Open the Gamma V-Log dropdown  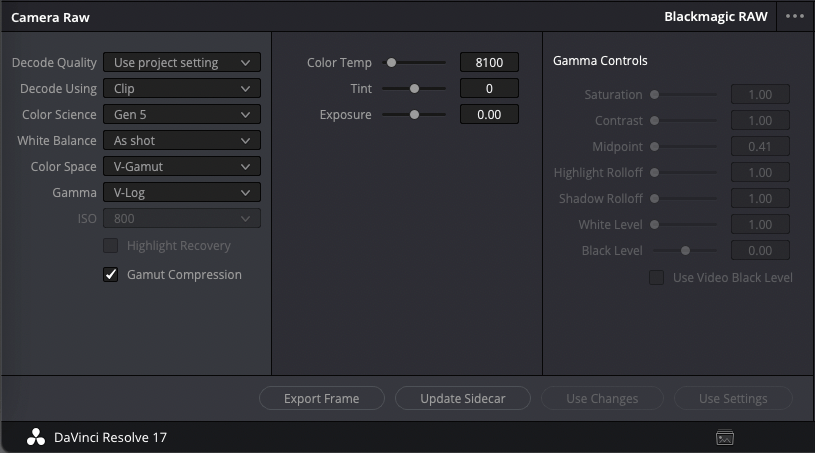(182, 192)
